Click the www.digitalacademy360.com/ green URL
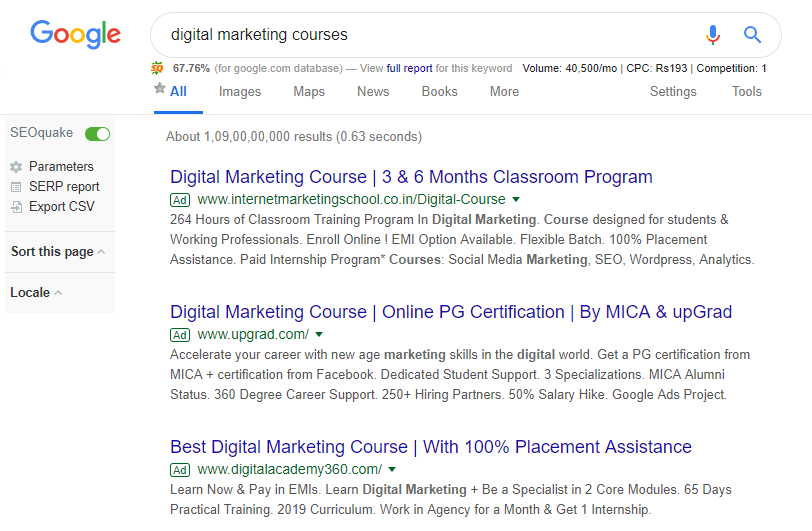 [x=290, y=469]
